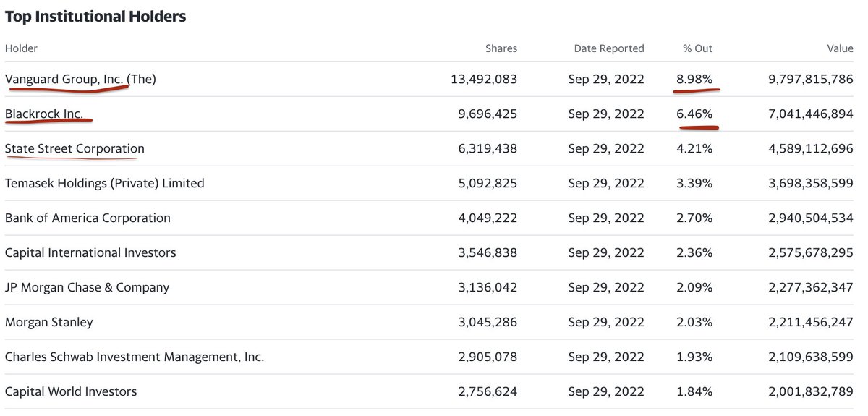Image resolution: width=868 pixels, height=416 pixels.
Task: Select JP Morgan Chase & Company holder name
Action: (87, 287)
